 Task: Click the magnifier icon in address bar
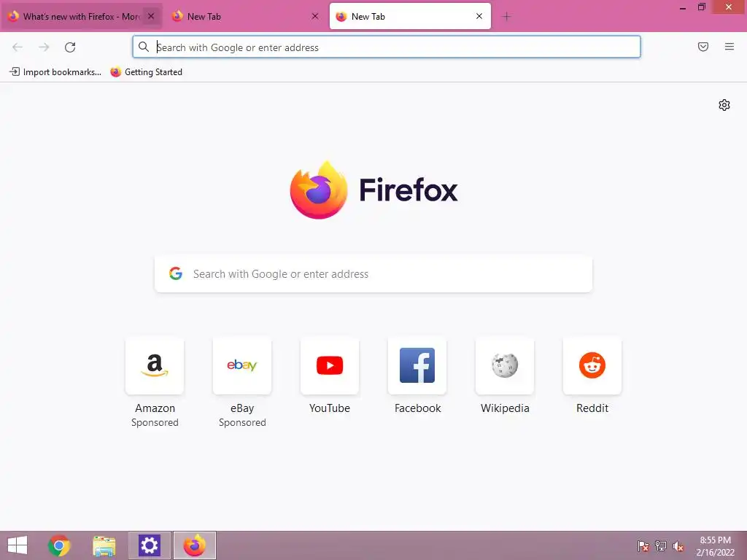click(x=144, y=47)
